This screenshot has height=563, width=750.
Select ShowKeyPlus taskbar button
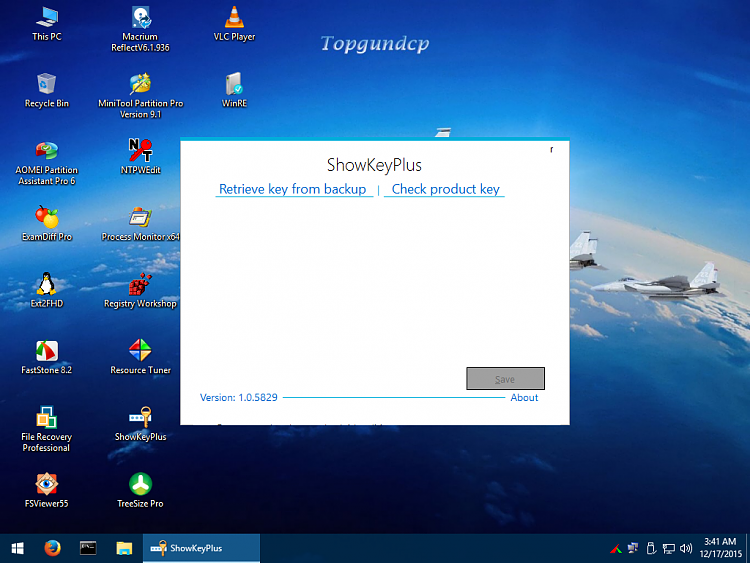click(201, 548)
